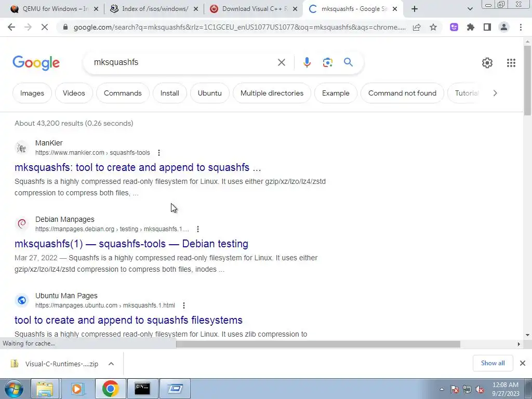Screen dimensions: 532x399
Task: Select the Commands filter chip
Action: click(123, 93)
